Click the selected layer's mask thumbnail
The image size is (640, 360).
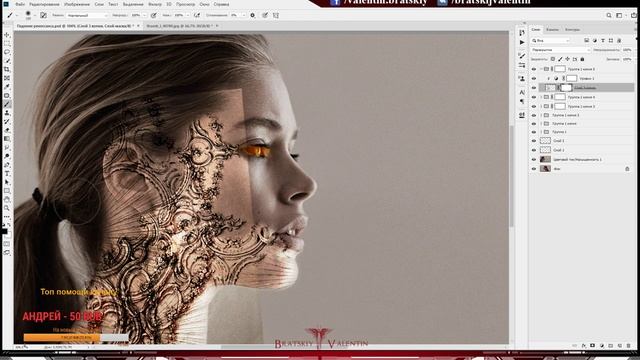(566, 88)
